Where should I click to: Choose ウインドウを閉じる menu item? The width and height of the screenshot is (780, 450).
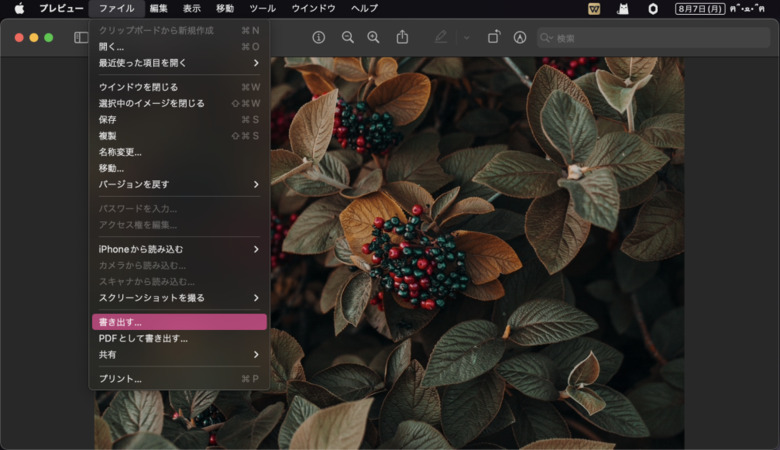point(179,87)
